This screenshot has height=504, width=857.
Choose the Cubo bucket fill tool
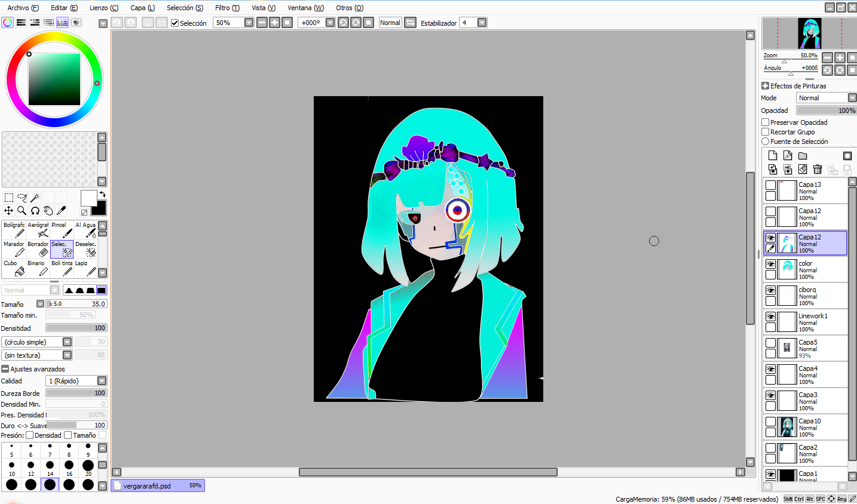(x=14, y=268)
